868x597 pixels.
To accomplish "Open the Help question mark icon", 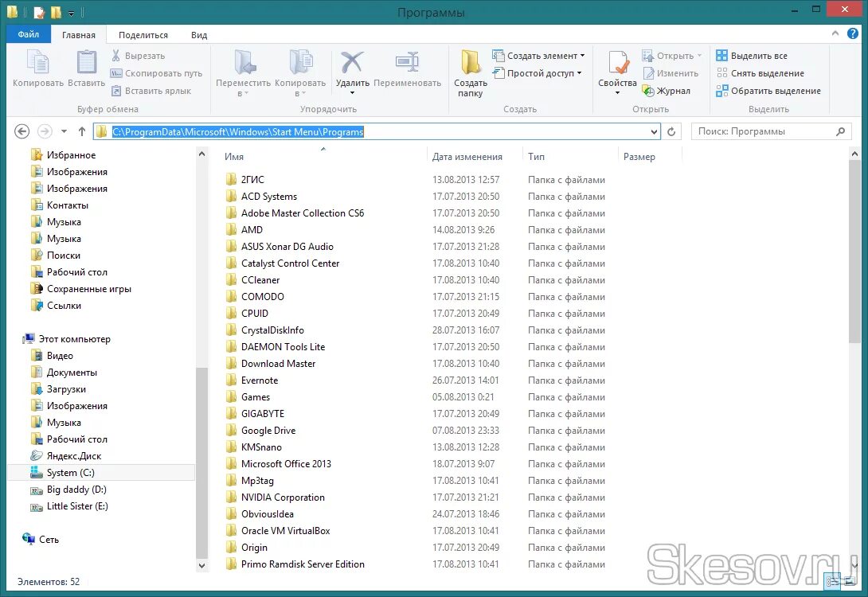I will click(853, 33).
